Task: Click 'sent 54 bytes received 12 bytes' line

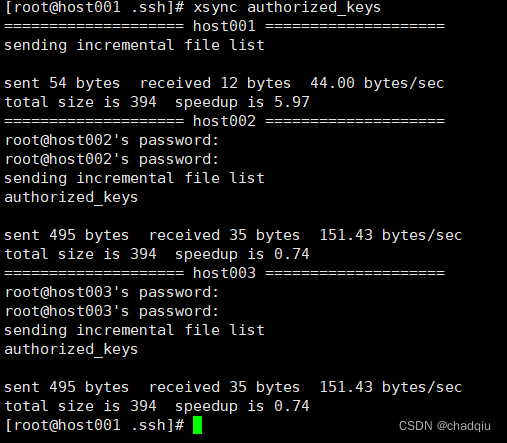Action: pos(224,83)
